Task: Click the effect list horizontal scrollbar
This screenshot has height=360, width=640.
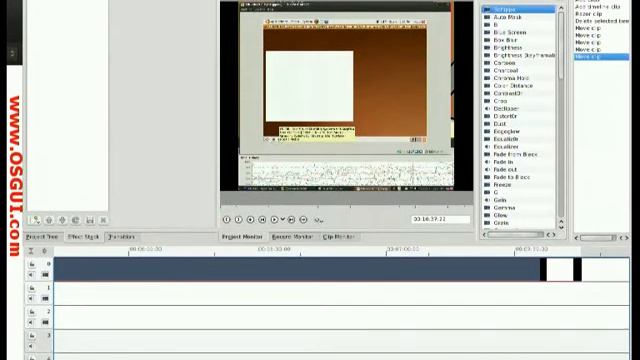Action: 516,235
